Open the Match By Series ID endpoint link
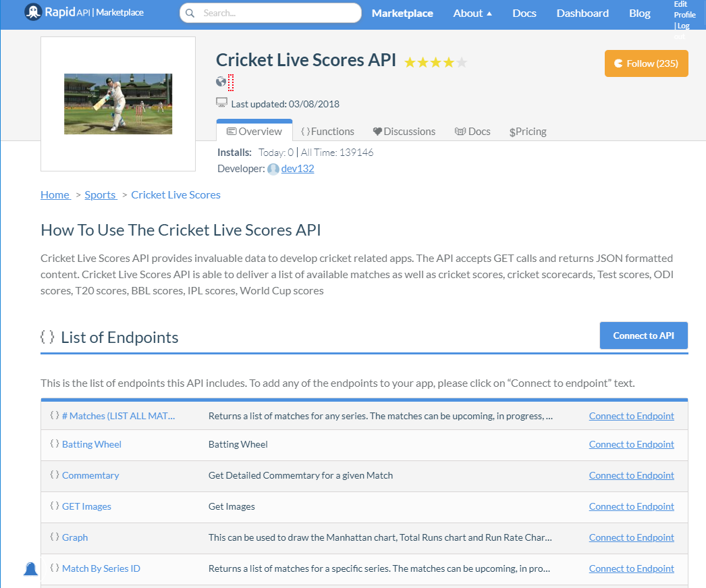 tap(101, 568)
